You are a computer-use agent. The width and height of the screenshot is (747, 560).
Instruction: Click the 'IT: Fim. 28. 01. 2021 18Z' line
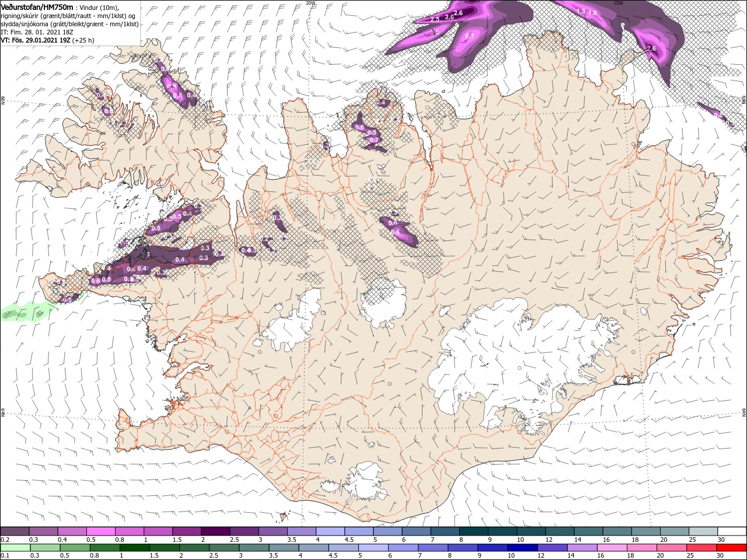tap(37, 32)
